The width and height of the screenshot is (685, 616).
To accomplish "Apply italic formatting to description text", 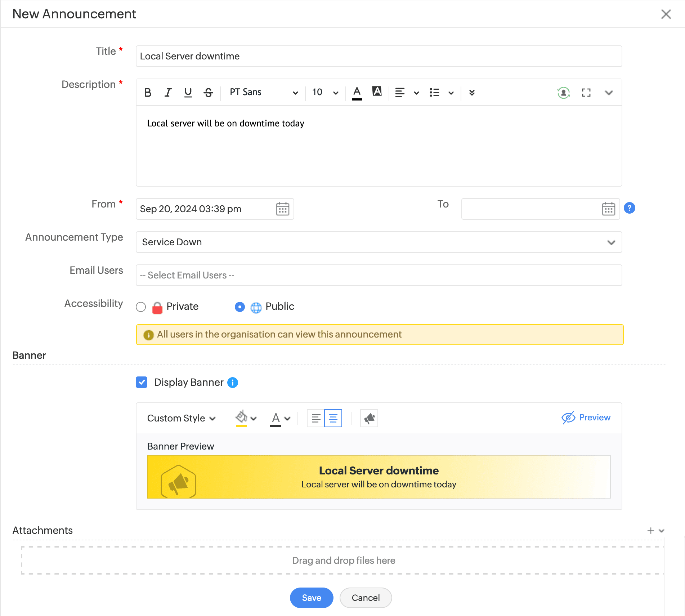I will (168, 93).
